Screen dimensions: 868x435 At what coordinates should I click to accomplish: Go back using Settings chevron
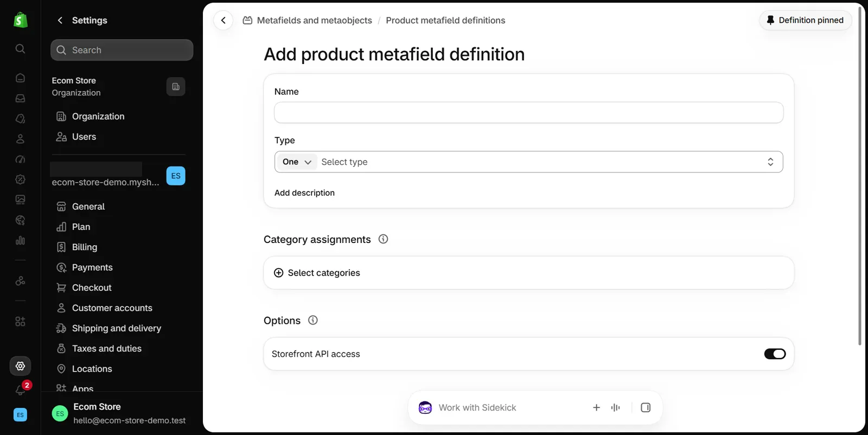[x=60, y=20]
